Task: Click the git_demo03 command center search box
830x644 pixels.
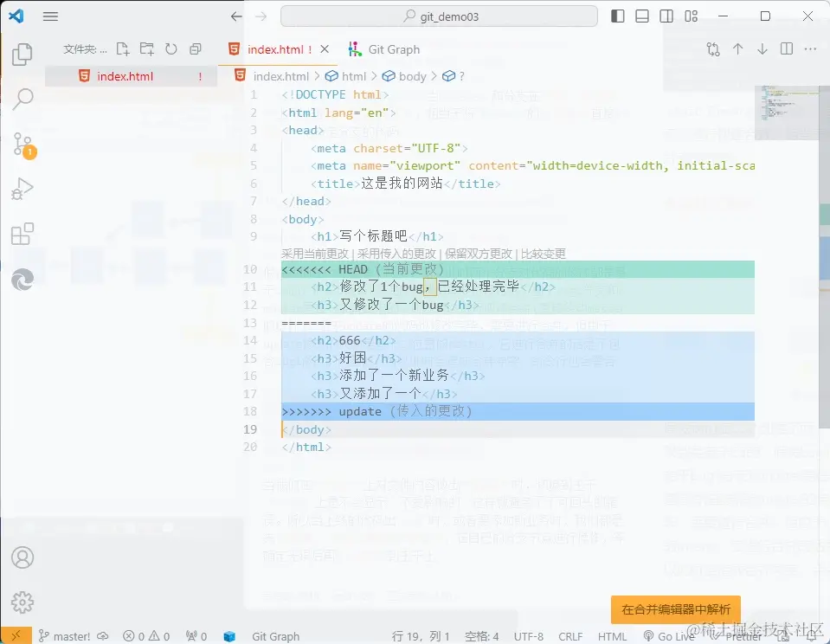Action: tap(439, 16)
